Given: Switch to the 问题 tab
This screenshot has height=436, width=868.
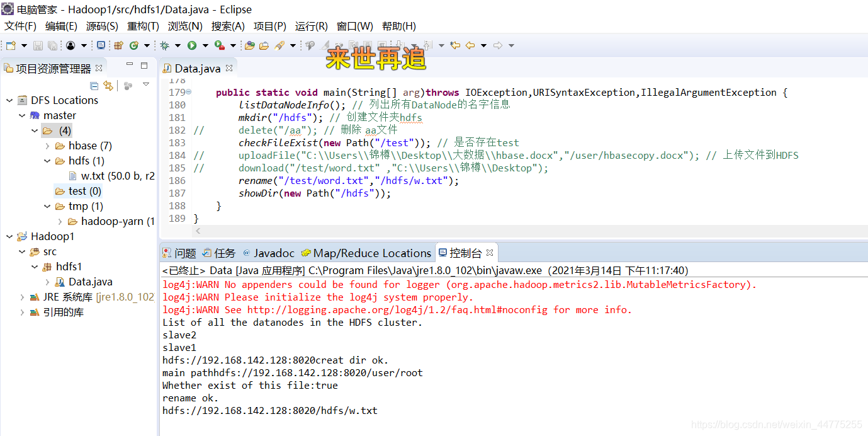Looking at the screenshot, I should pos(179,253).
